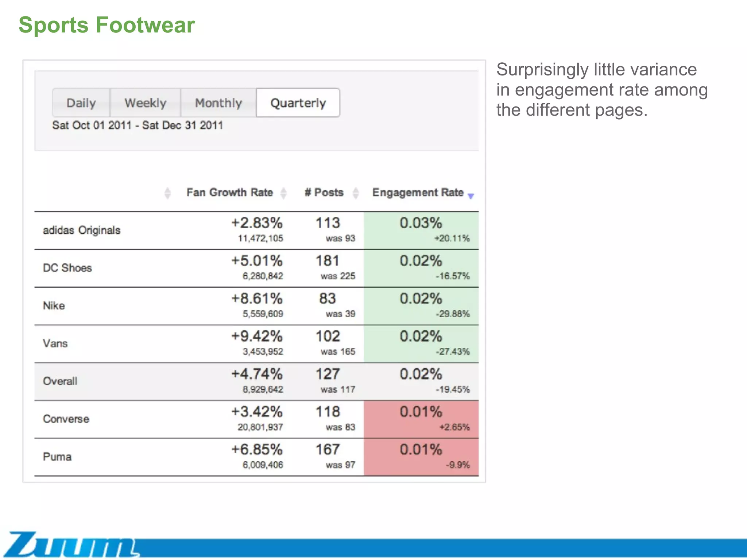Click the # Posts column header
Image resolution: width=747 pixels, height=560 pixels.
pos(324,192)
